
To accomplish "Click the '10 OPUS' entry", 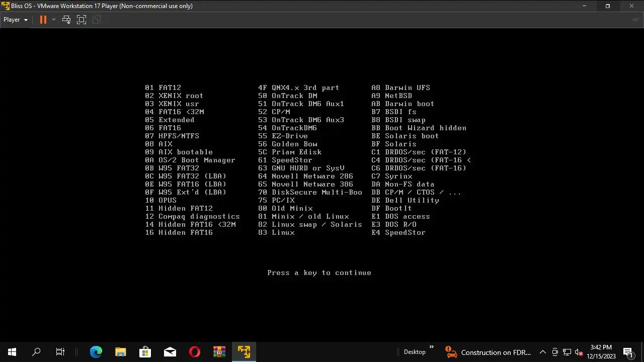I will pyautogui.click(x=160, y=200).
